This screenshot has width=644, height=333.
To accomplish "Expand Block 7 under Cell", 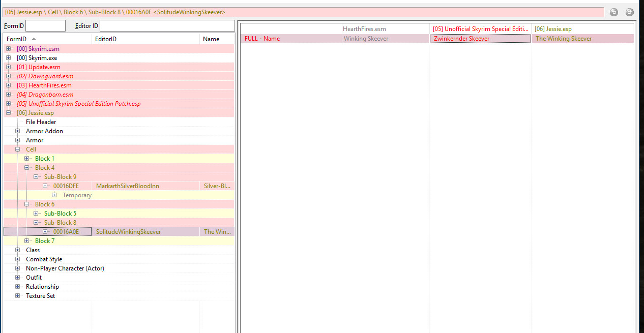I will point(26,241).
